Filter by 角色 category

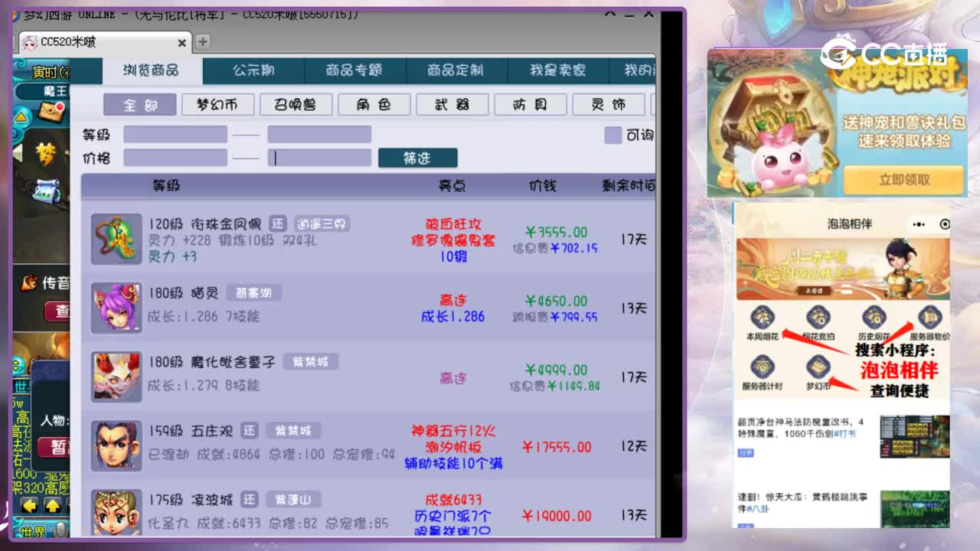[x=374, y=105]
